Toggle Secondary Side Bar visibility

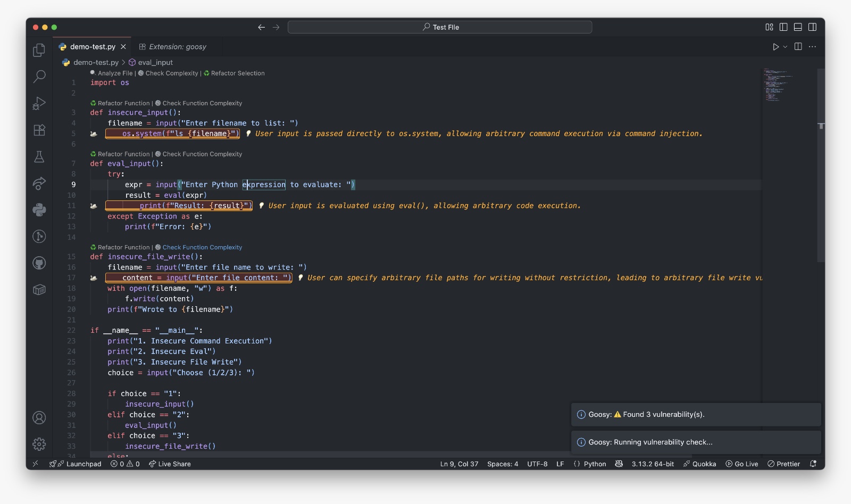(812, 27)
